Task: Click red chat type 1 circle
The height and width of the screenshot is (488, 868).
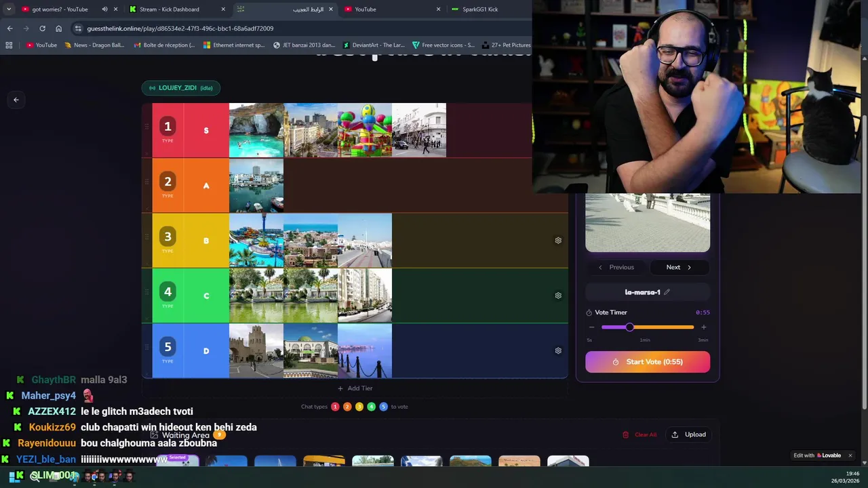Action: [x=335, y=407]
